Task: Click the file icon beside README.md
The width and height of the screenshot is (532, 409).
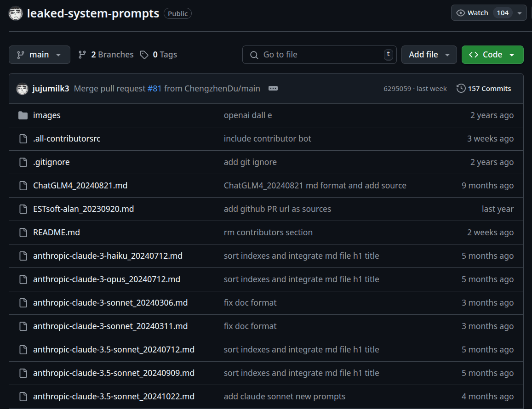Action: (23, 233)
